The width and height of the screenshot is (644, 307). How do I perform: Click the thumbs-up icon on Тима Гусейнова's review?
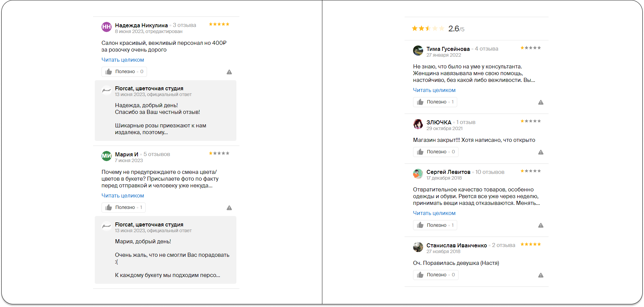point(420,102)
